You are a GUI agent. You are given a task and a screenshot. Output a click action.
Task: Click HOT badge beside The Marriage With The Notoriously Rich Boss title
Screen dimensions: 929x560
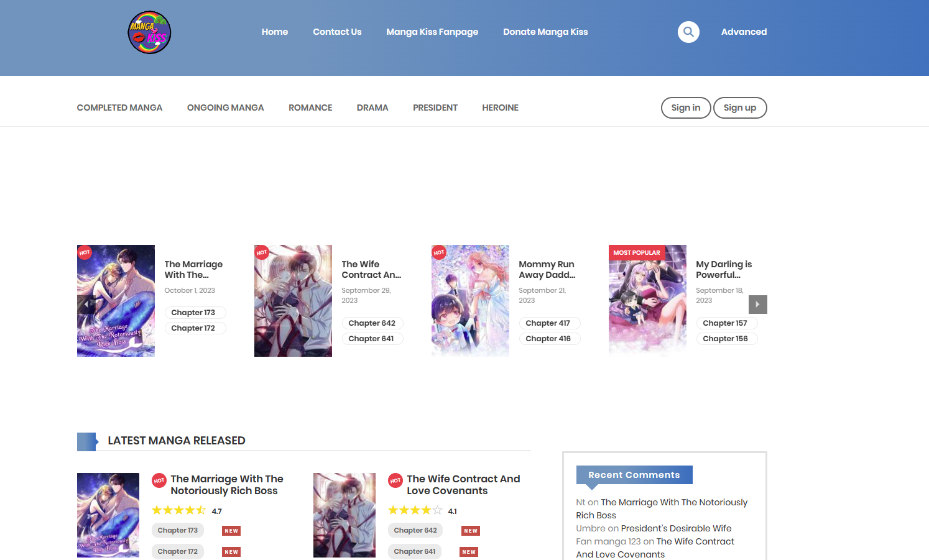coord(159,480)
